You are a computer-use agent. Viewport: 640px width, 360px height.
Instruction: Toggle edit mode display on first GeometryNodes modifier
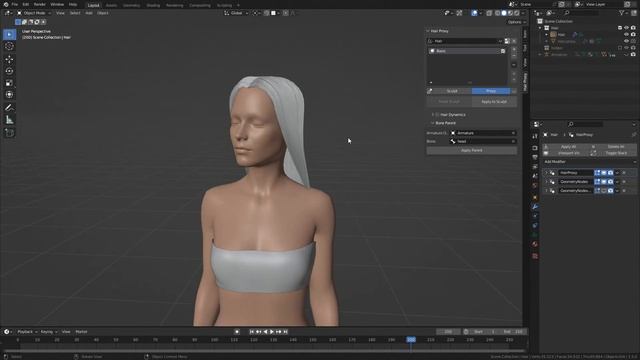click(x=597, y=182)
